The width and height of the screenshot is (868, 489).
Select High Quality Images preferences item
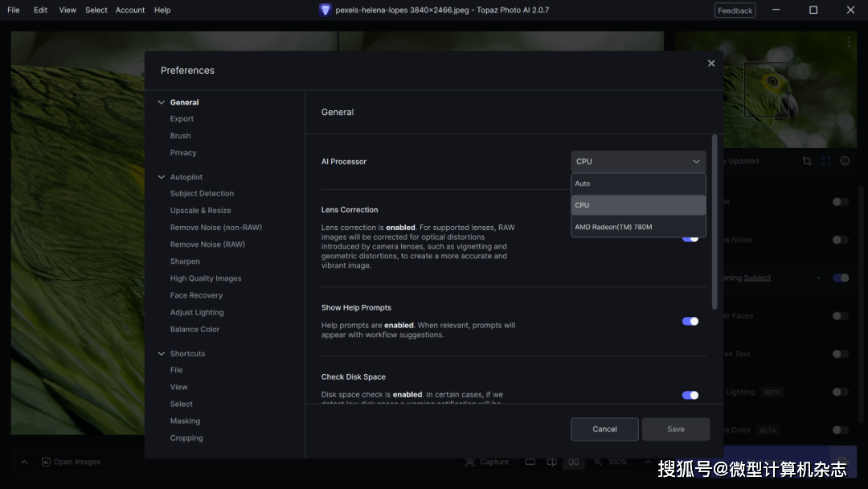(206, 278)
